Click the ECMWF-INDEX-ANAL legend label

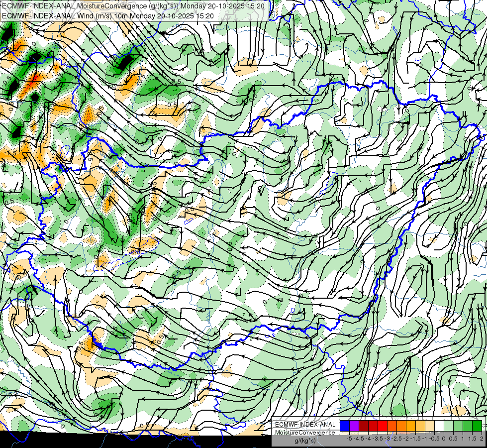(305, 425)
